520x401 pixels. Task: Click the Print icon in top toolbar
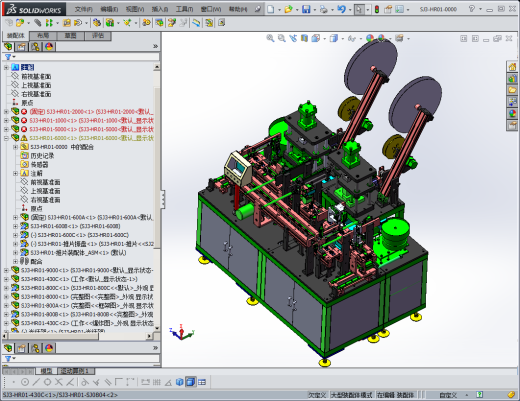(x=323, y=9)
